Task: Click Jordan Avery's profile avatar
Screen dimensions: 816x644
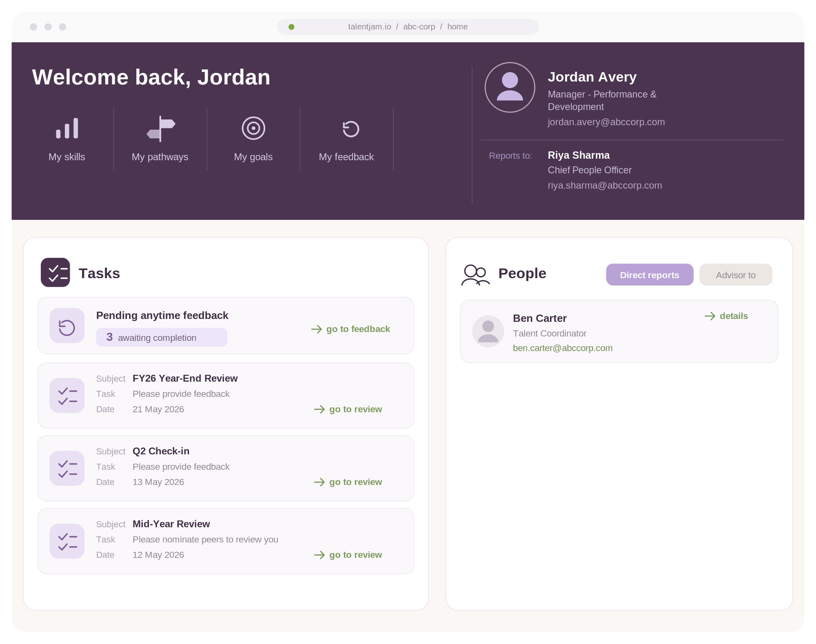Action: pyautogui.click(x=510, y=87)
